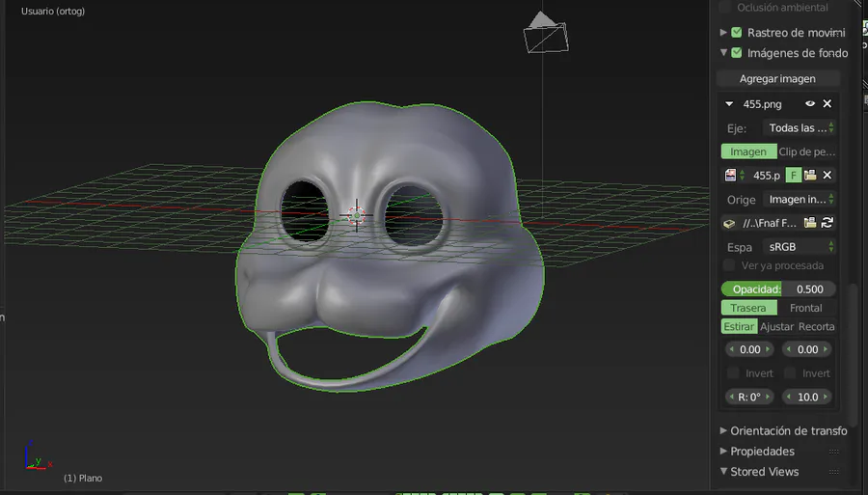Increase the 10.0 size value
The width and height of the screenshot is (868, 495).
(826, 397)
